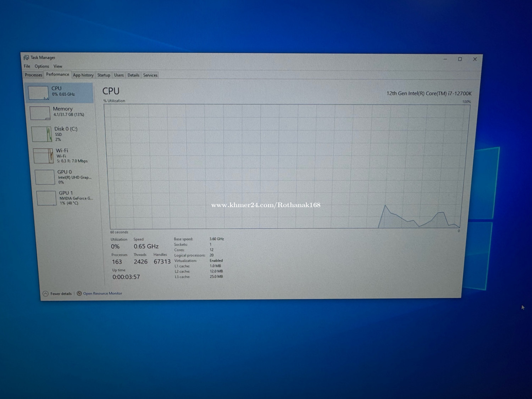Click the Fewer details label

61,294
